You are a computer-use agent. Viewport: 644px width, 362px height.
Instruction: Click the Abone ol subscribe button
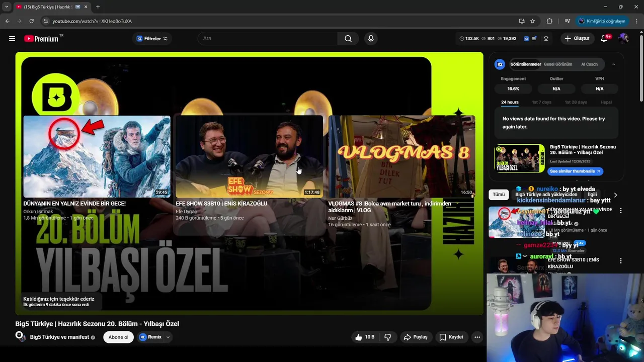[x=118, y=337]
